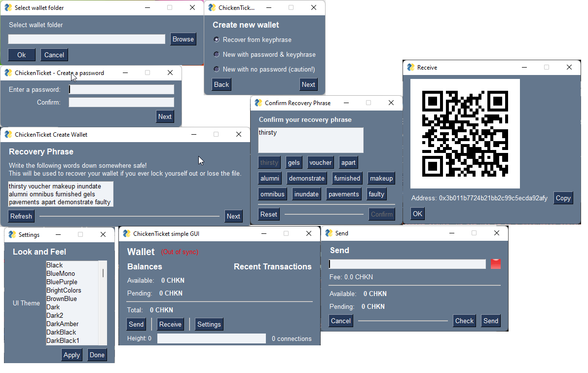
Task: Pick the word 'gels' button
Action: point(294,162)
